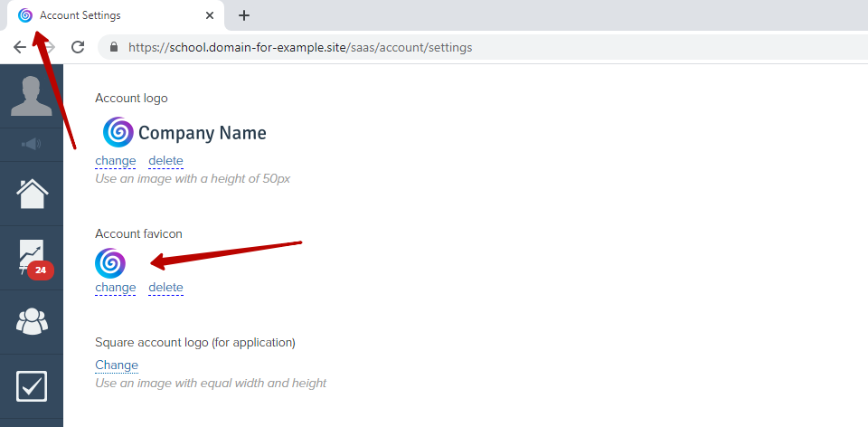Open the checkmark tasks icon in sidebar
868x427 pixels.
[x=32, y=386]
